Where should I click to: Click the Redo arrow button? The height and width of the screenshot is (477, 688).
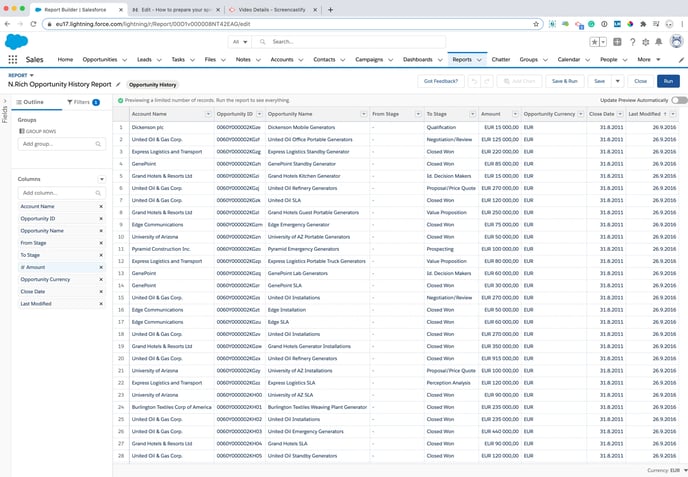point(486,81)
